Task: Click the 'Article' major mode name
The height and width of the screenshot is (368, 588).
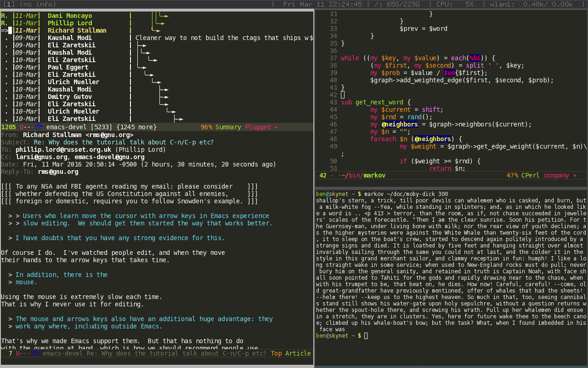Action: (298, 353)
